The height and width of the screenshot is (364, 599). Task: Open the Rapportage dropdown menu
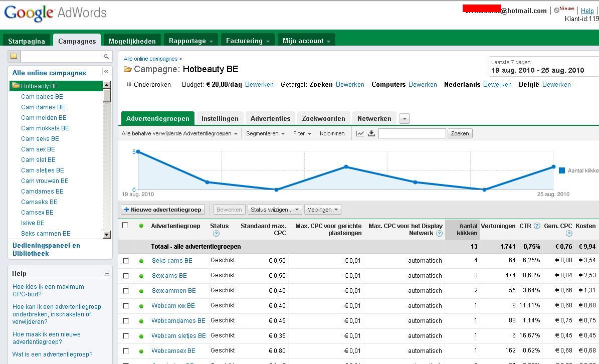(x=191, y=41)
